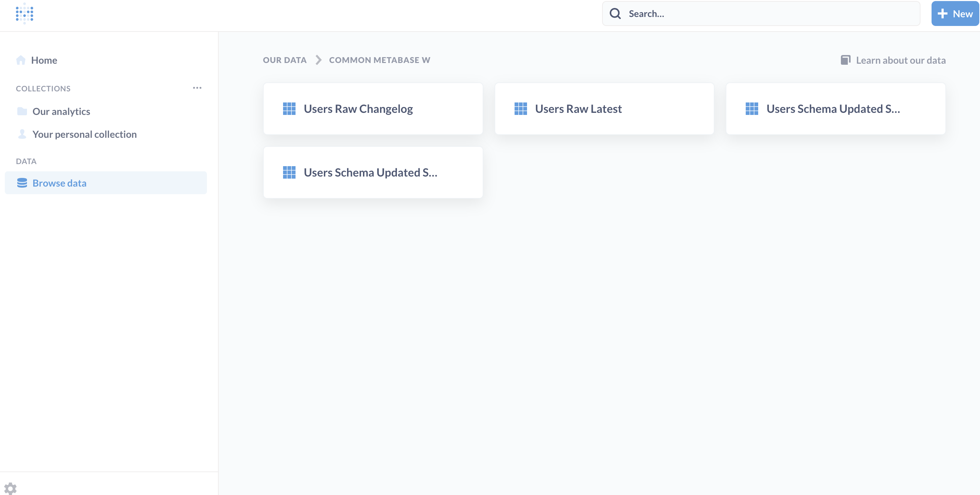Click the Home house icon
Screen dimensions: 980x495
21,60
